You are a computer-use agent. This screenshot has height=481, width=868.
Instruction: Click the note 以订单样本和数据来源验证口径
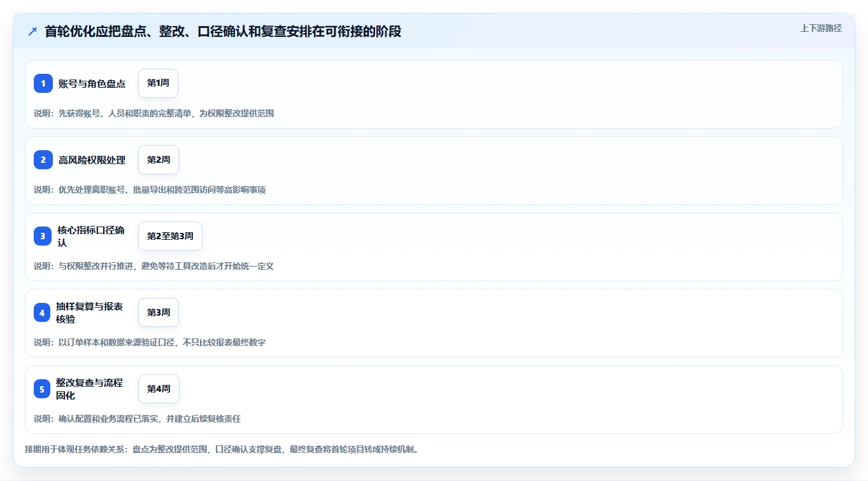(x=150, y=342)
